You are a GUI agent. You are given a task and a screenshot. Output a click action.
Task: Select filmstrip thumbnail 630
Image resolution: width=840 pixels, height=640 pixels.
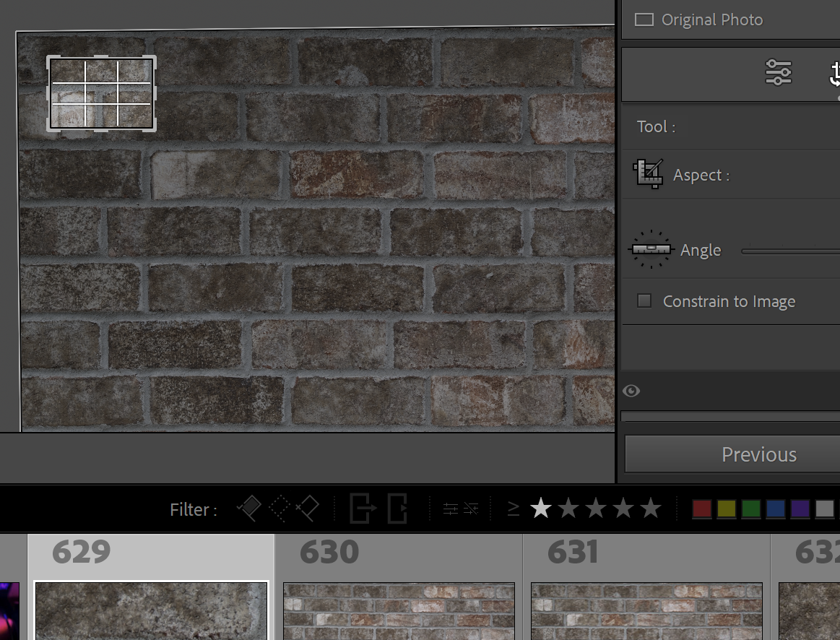(399, 610)
